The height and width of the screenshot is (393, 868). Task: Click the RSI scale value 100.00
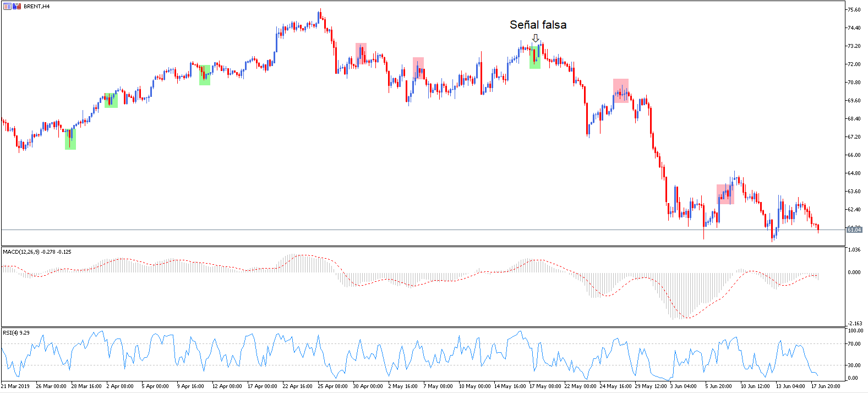tap(856, 331)
